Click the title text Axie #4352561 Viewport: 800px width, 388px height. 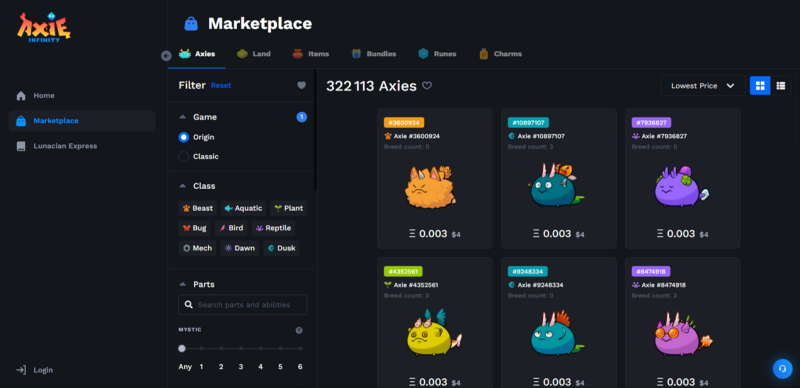tap(416, 285)
